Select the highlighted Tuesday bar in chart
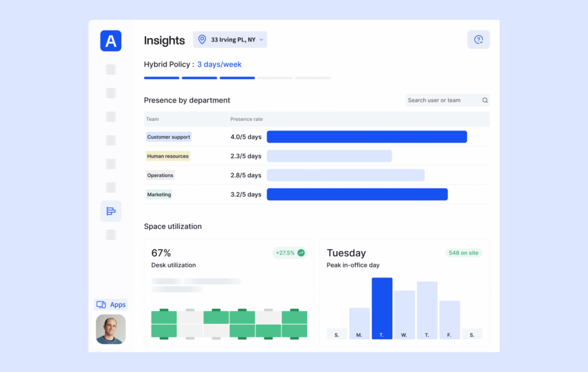Image resolution: width=588 pixels, height=372 pixels. pyautogui.click(x=382, y=309)
